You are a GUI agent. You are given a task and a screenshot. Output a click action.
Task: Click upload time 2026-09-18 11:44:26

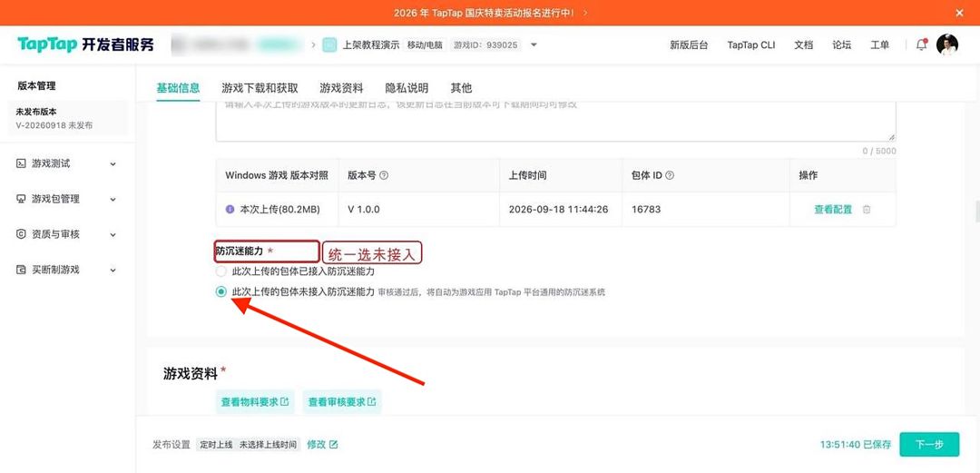559,210
